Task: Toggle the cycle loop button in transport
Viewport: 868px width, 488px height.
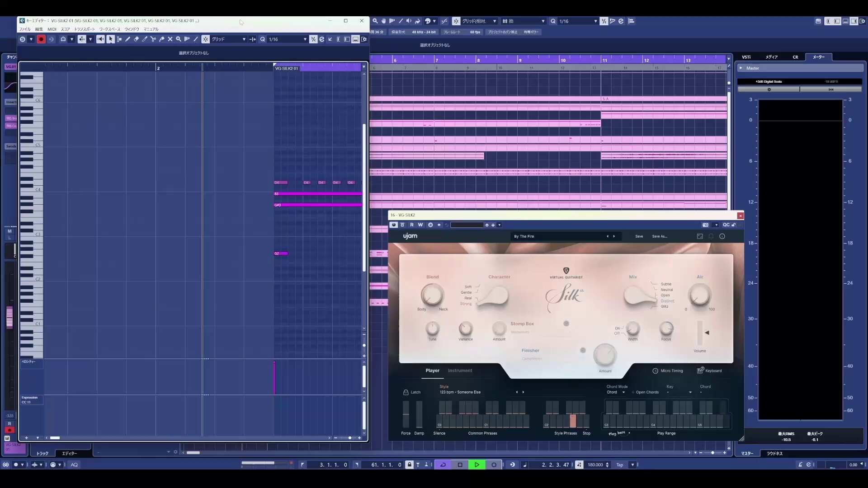Action: (x=443, y=465)
